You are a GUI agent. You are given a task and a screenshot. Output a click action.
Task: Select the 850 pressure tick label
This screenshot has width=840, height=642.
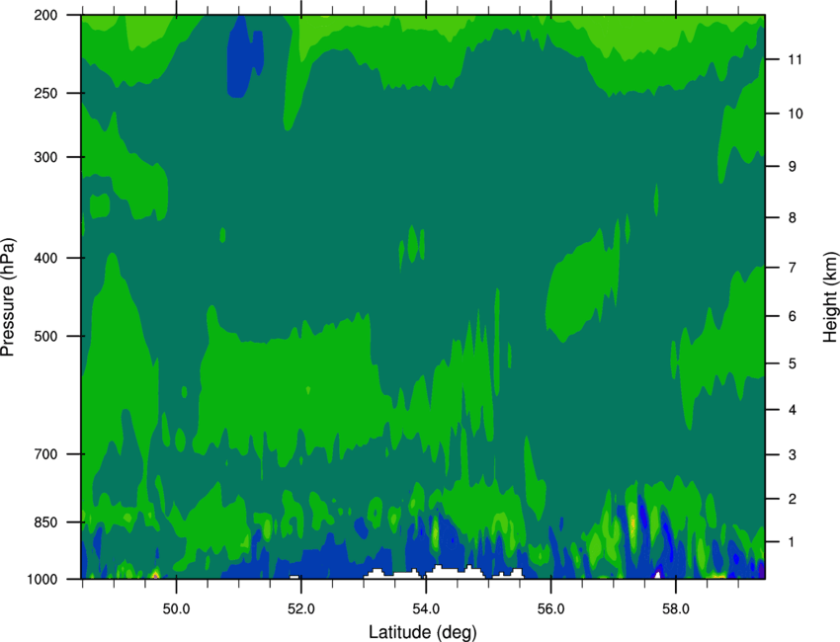(46, 522)
